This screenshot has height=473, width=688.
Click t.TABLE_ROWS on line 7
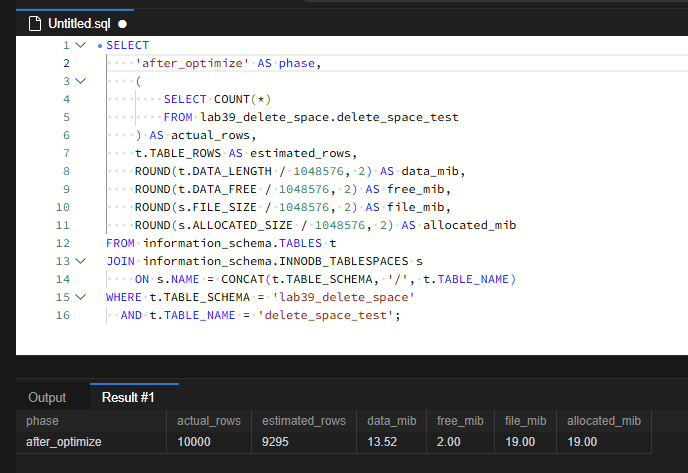[178, 153]
